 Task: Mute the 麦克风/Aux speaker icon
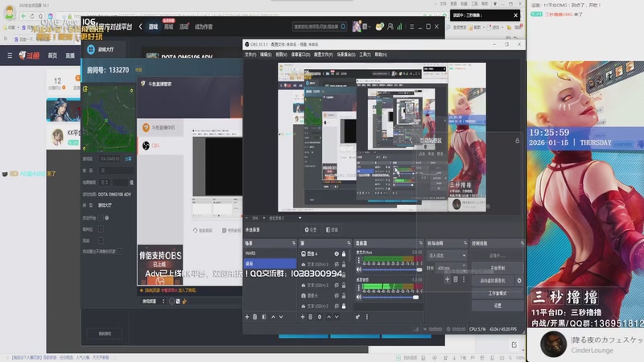pos(358,269)
